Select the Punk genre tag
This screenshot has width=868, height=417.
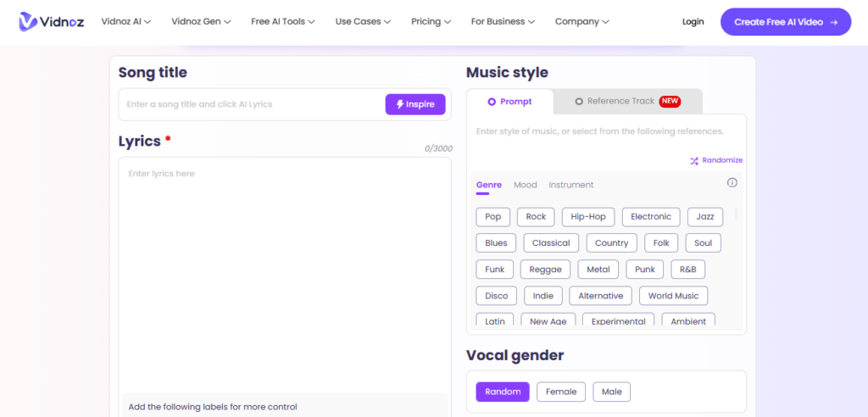click(x=645, y=270)
